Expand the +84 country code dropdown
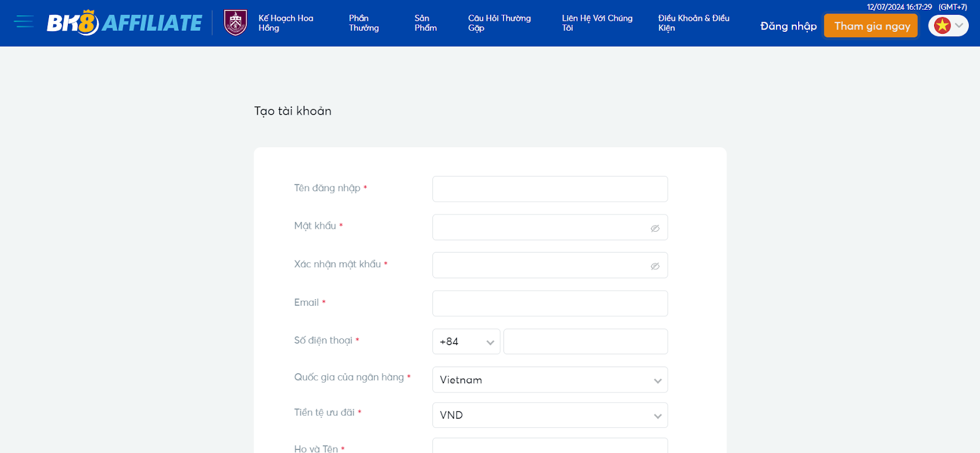The height and width of the screenshot is (453, 980). click(466, 341)
